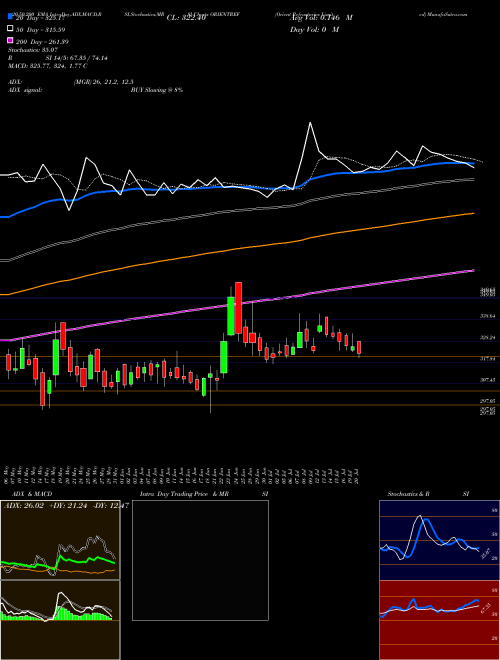Open the ADX indicator panel
The height and width of the screenshot is (660, 500).
60,540
